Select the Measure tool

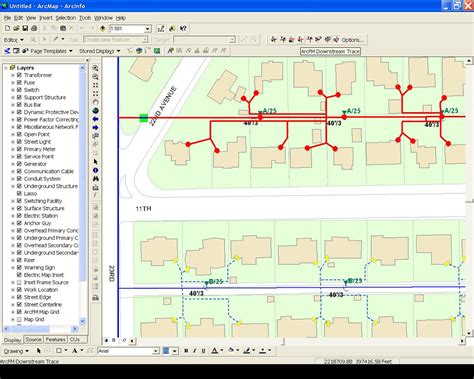(95, 188)
